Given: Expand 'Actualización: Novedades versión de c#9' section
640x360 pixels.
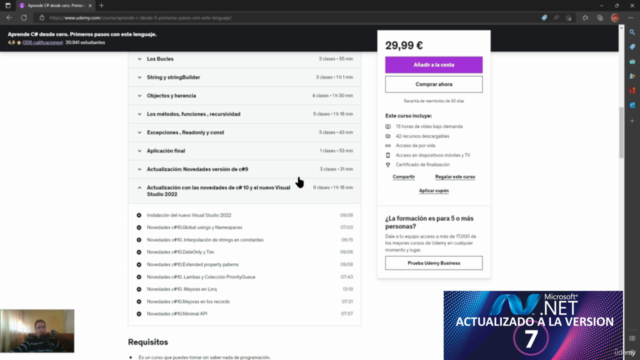Looking at the screenshot, I should point(244,169).
